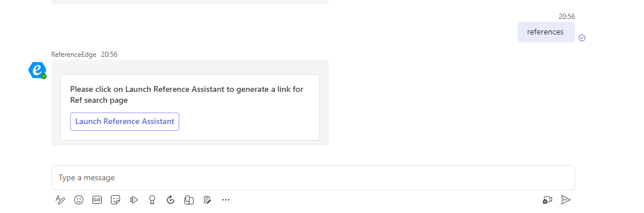Click the Type a message field

tap(313, 178)
